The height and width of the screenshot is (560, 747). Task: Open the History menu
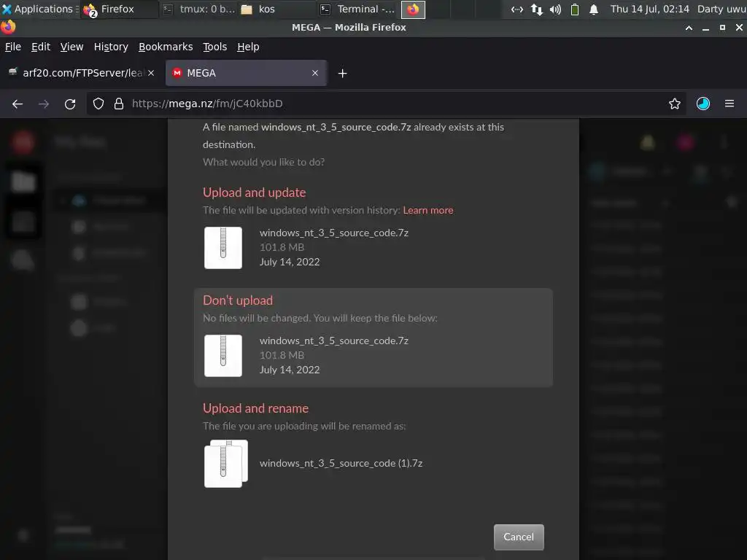click(111, 47)
